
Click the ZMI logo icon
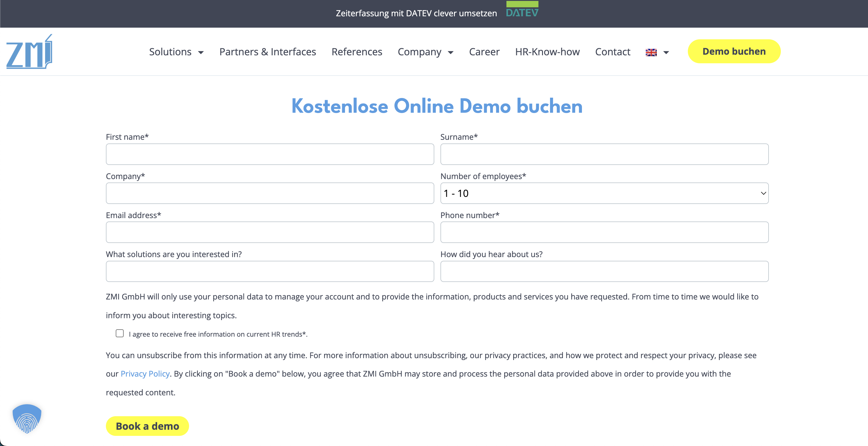tap(29, 52)
